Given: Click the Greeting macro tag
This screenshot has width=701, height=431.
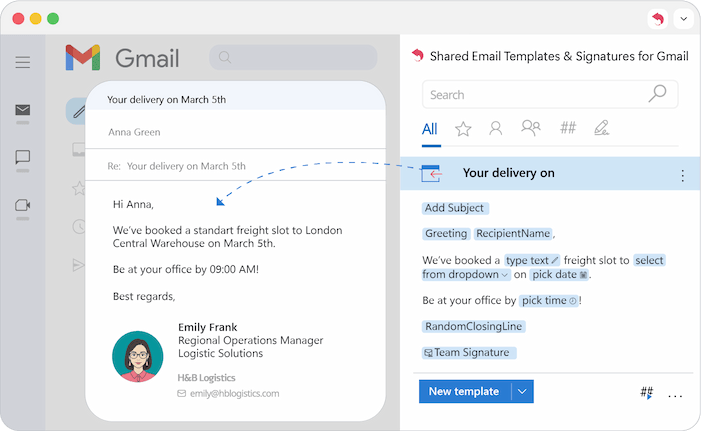Looking at the screenshot, I should point(446,233).
